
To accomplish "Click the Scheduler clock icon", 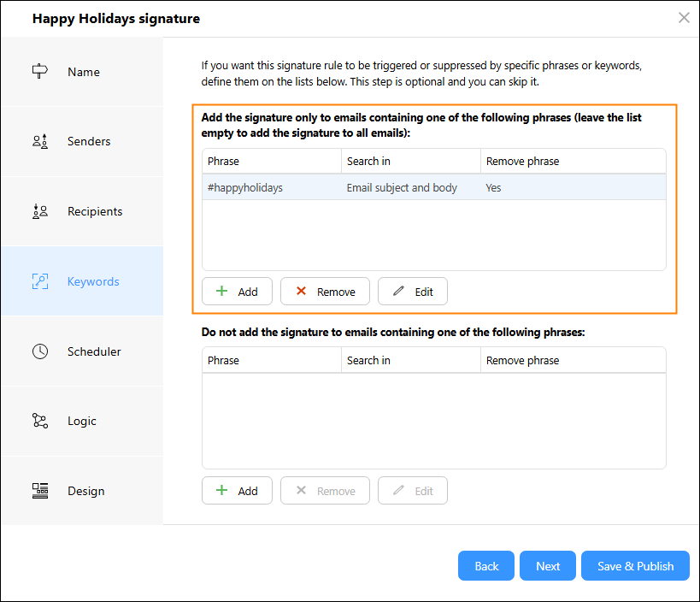I will [x=39, y=351].
